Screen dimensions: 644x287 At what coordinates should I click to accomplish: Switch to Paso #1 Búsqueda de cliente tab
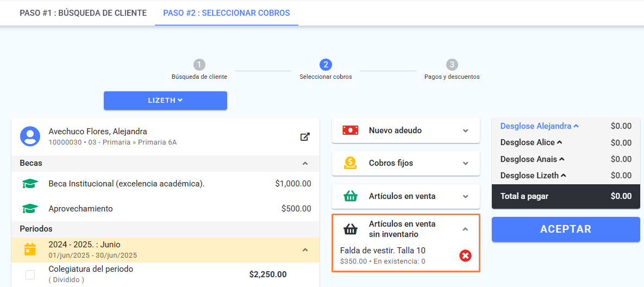(83, 13)
